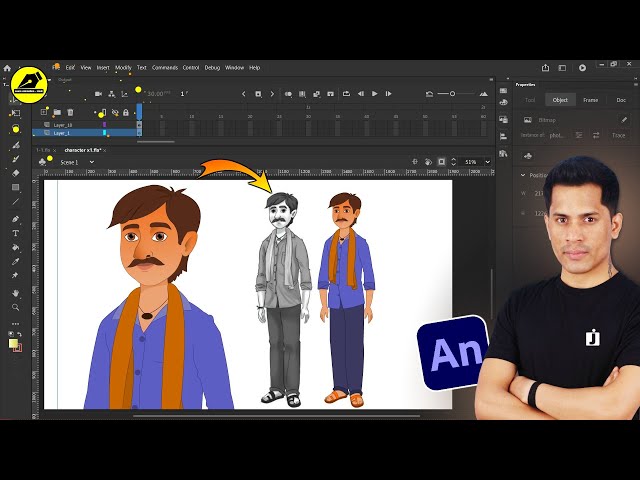
Task: Select the Zoom magnifier tool
Action: coord(16,307)
